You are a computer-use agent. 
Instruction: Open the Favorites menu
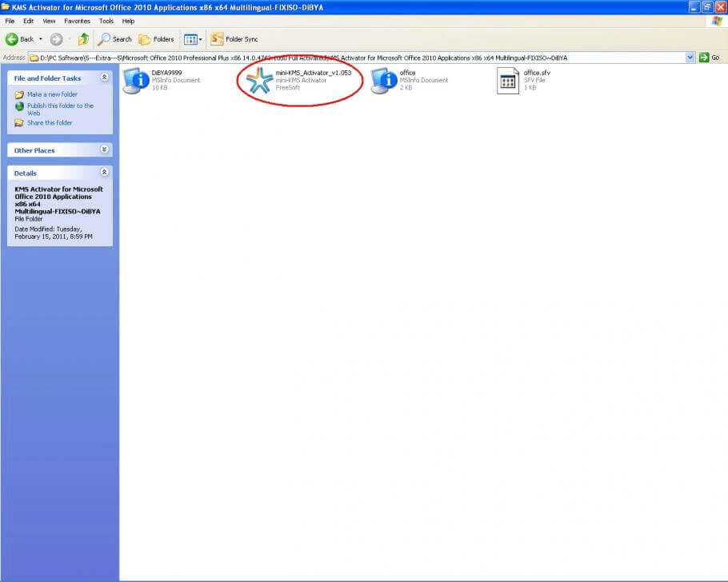[x=77, y=21]
